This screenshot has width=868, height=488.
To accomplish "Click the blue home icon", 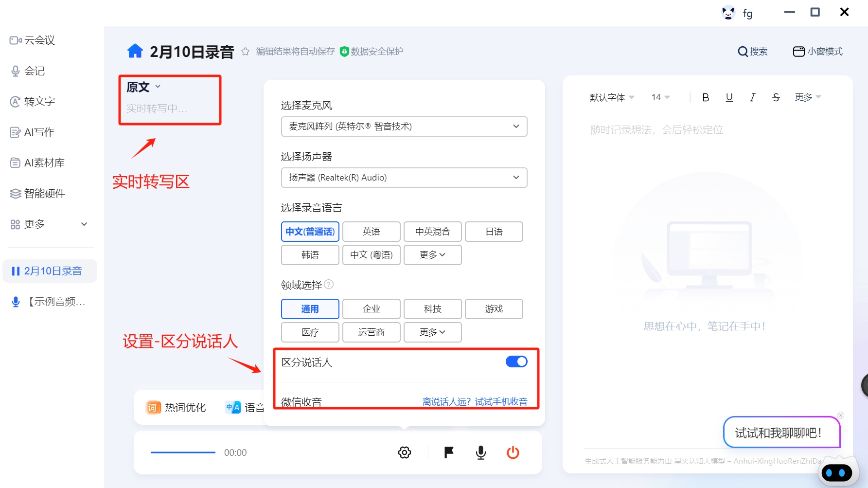I will click(135, 51).
